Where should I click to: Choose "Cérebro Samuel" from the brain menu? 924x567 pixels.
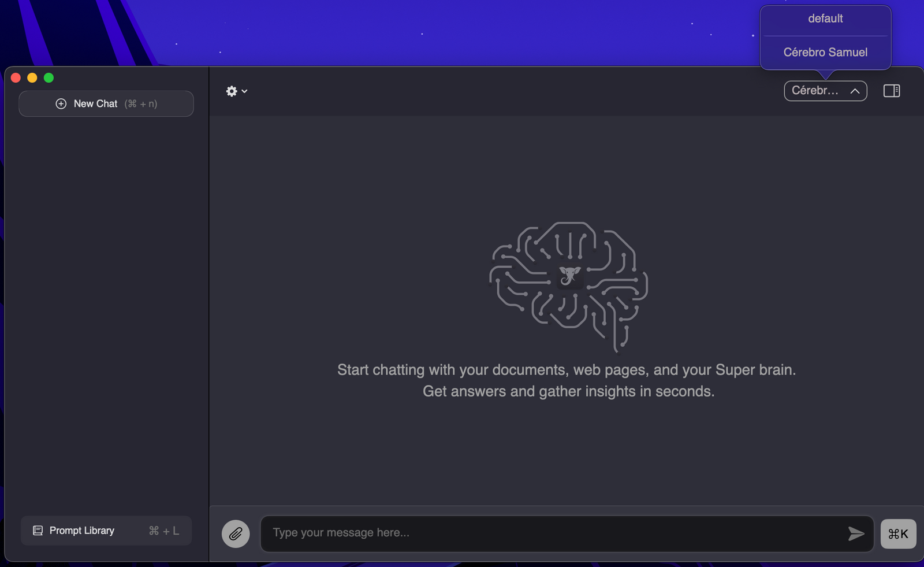click(x=825, y=53)
